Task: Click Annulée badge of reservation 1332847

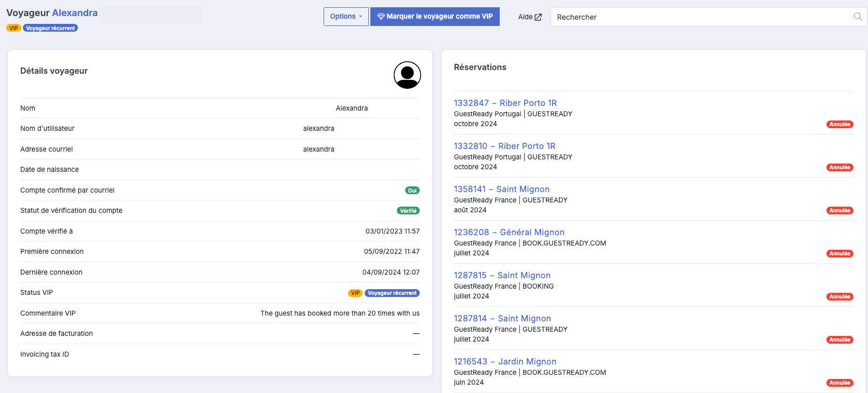Action: 839,124
